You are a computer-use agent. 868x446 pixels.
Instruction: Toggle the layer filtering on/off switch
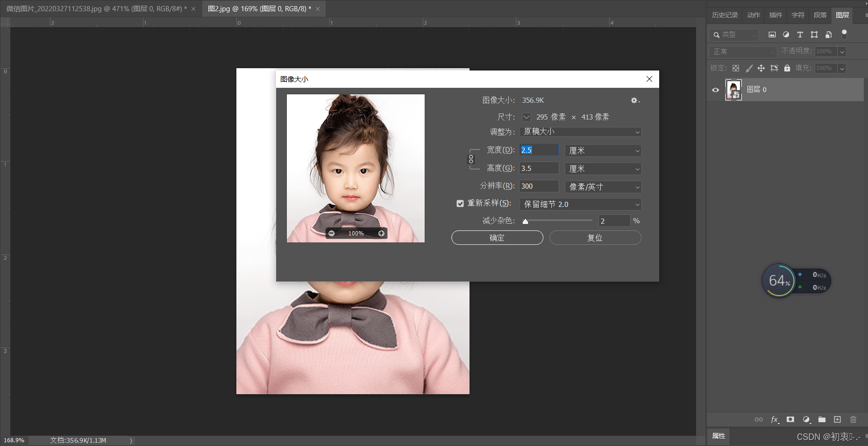pos(844,34)
